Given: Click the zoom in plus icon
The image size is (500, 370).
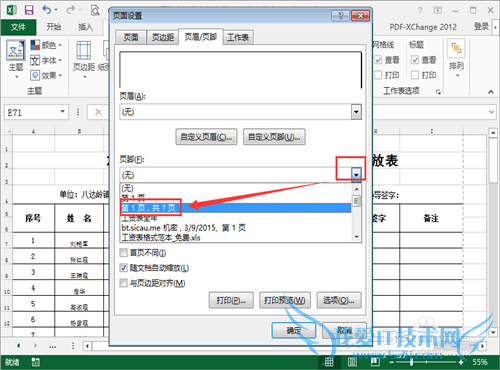Looking at the screenshot, I should [x=461, y=362].
